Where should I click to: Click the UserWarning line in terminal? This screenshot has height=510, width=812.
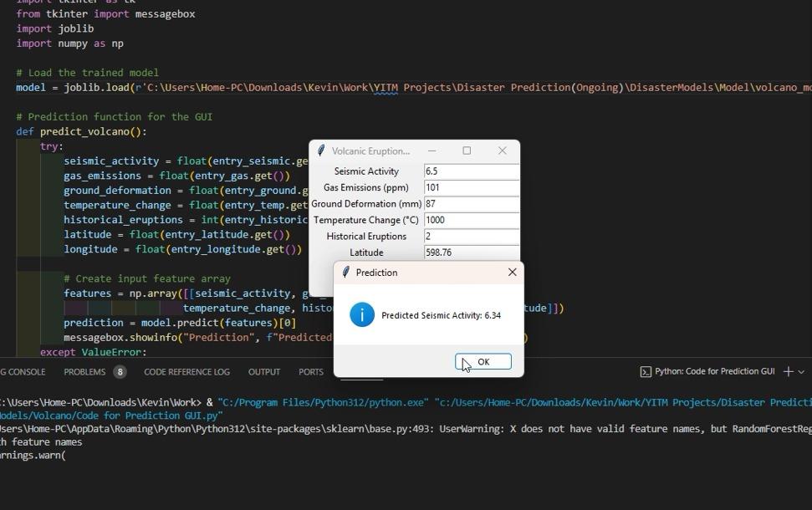click(406, 429)
